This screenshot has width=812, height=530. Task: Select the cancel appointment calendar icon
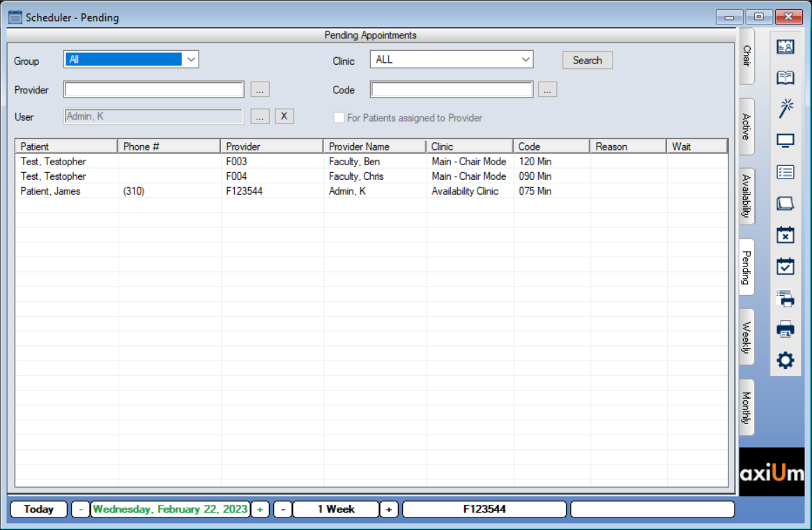click(785, 235)
